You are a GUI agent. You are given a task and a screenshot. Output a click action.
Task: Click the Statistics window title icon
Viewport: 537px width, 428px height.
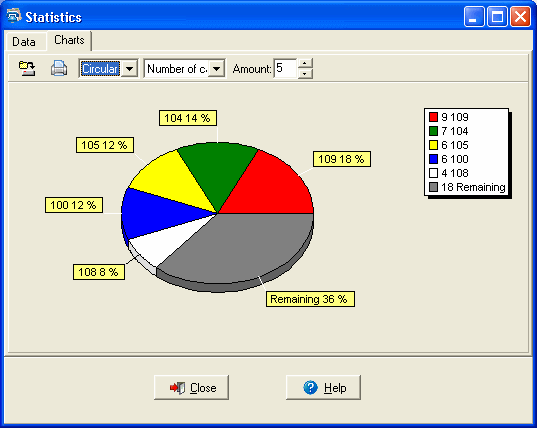[14, 16]
